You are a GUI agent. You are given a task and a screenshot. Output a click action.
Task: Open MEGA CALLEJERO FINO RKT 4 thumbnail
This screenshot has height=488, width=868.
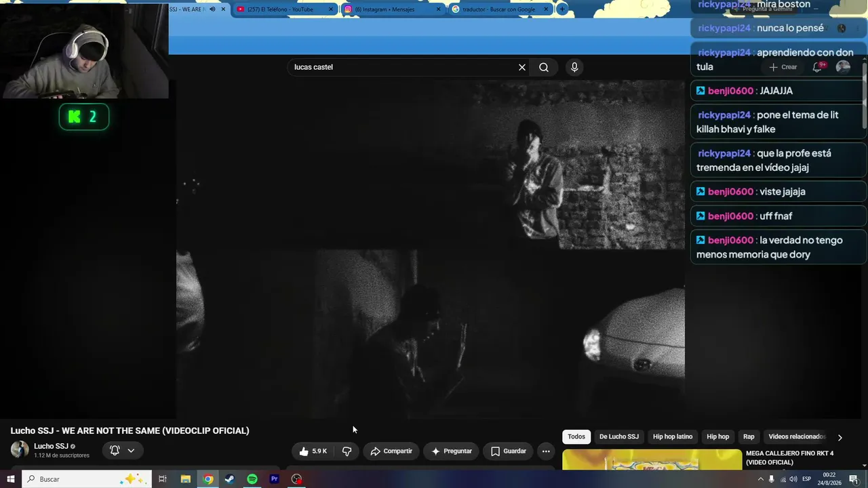click(652, 459)
